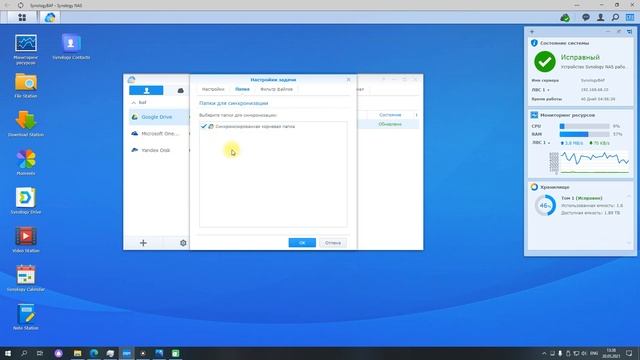Add a widget using the plus icon
Screen dimensions: 640x360
[x=532, y=31]
